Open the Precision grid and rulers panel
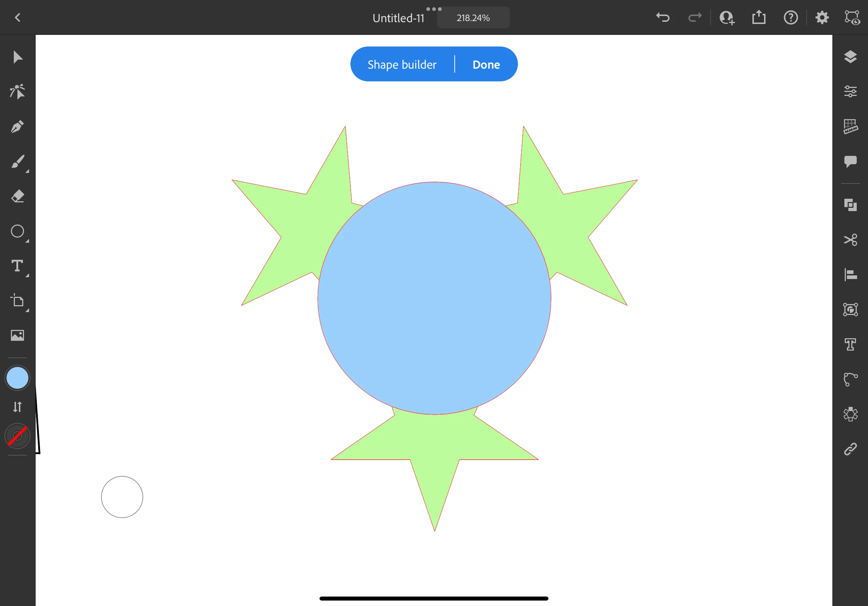Screen dimensions: 868x606 tap(850, 126)
